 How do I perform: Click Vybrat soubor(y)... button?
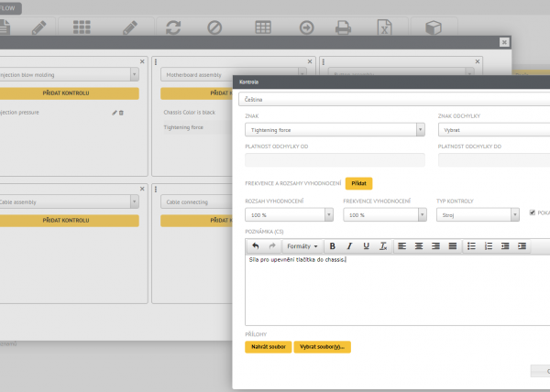click(323, 347)
